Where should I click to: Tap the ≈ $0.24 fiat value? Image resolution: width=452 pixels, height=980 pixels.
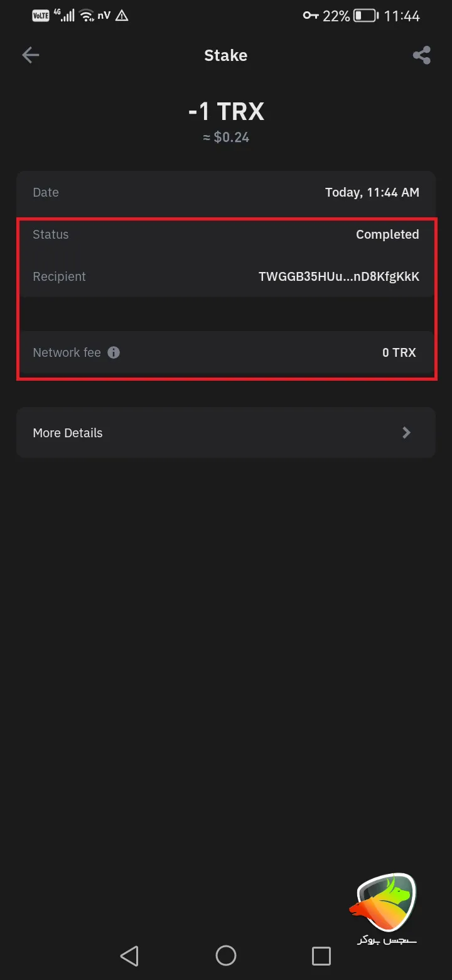point(226,137)
